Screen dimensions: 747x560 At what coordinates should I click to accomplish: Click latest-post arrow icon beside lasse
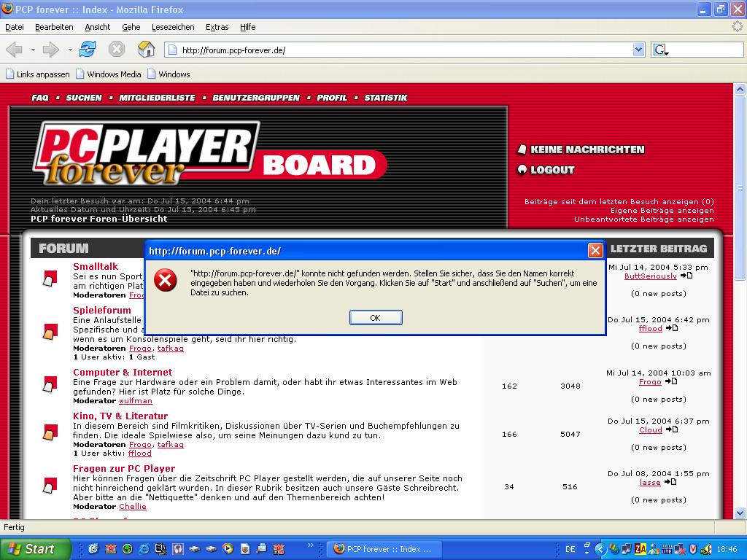(x=670, y=482)
